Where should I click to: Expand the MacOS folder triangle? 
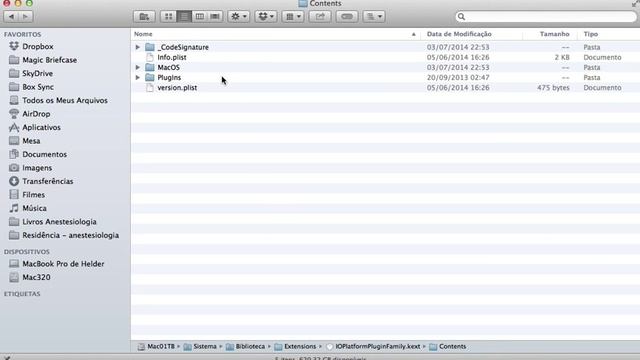pos(138,67)
